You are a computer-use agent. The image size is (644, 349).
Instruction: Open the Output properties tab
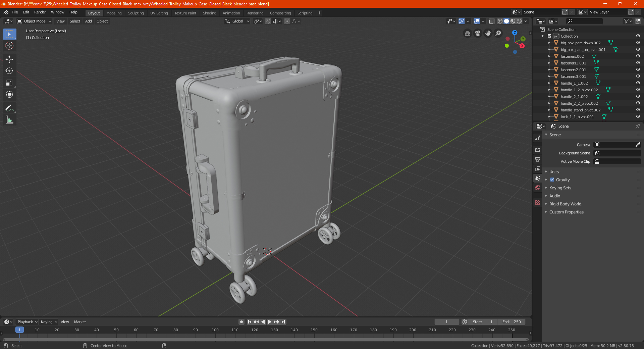pos(538,159)
